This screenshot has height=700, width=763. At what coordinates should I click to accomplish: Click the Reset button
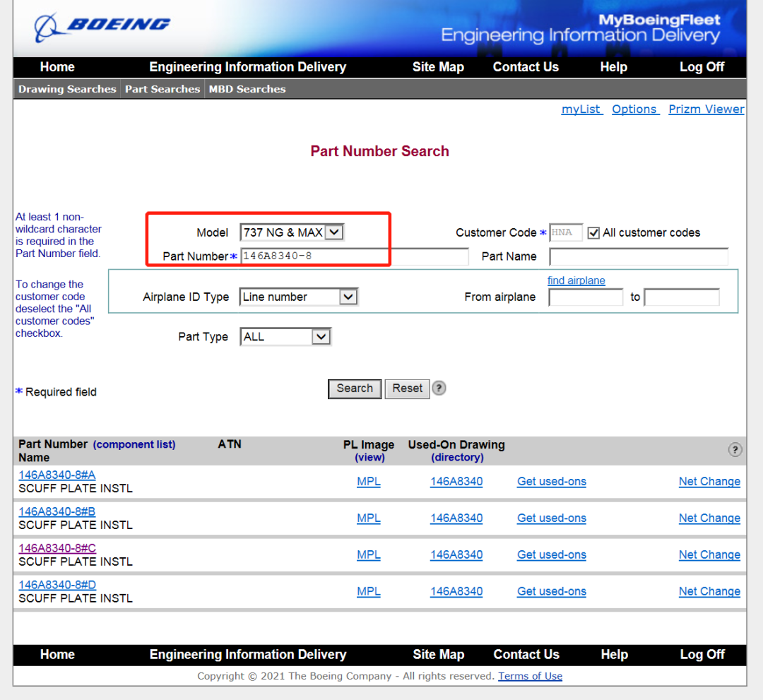click(408, 388)
